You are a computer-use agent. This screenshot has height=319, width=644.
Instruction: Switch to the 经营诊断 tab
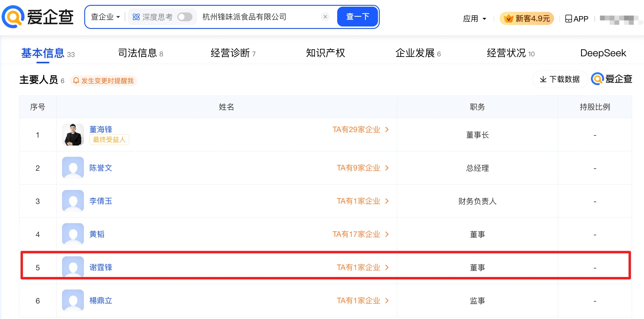pyautogui.click(x=233, y=53)
